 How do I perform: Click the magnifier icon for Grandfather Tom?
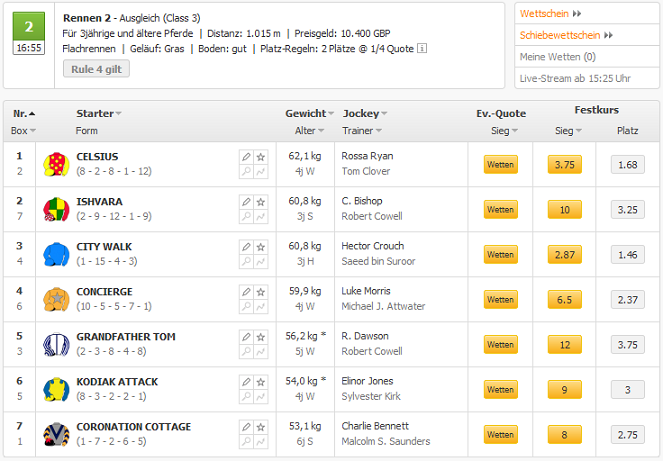(x=246, y=352)
